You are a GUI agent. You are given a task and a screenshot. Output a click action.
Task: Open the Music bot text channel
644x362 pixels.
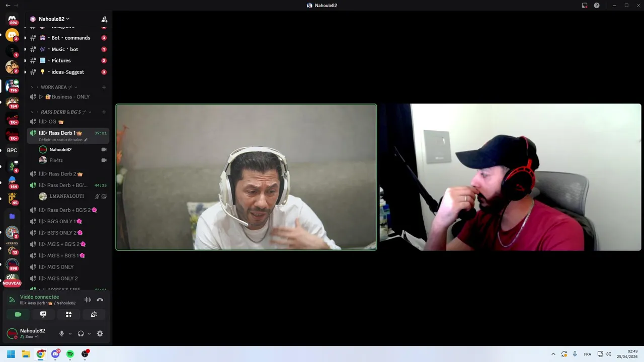(x=68, y=49)
